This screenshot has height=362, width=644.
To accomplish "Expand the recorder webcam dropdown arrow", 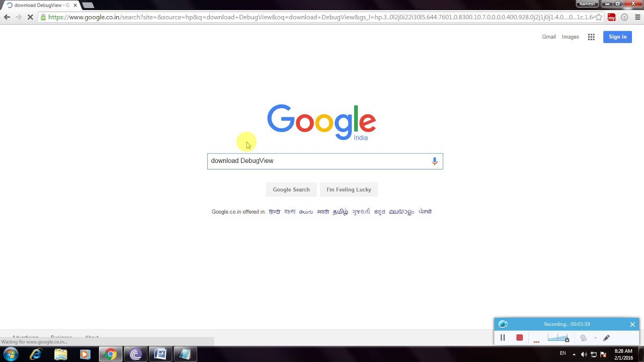I will [595, 338].
